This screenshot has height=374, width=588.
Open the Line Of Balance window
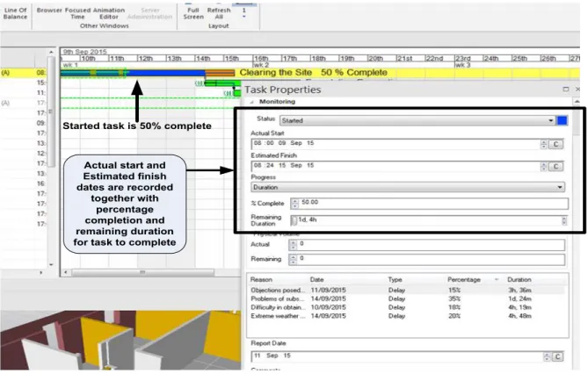(x=15, y=13)
